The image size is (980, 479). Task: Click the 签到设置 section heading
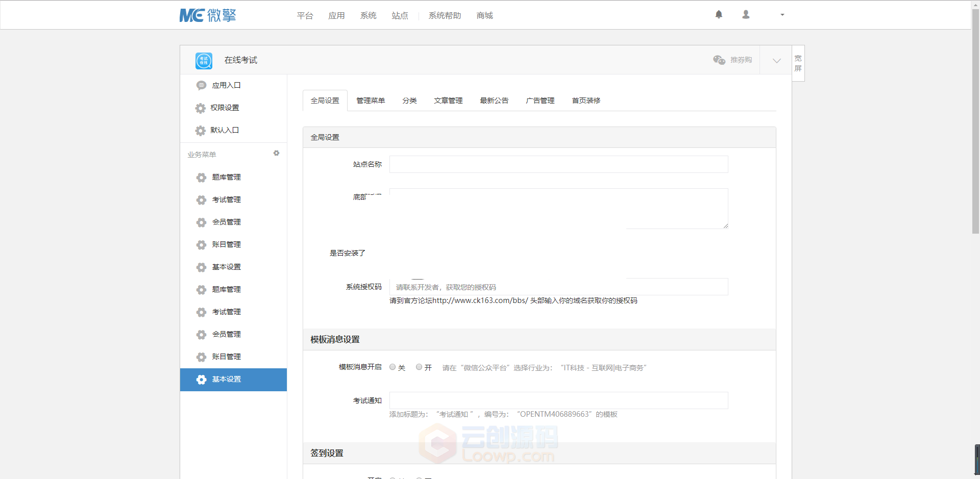[327, 453]
